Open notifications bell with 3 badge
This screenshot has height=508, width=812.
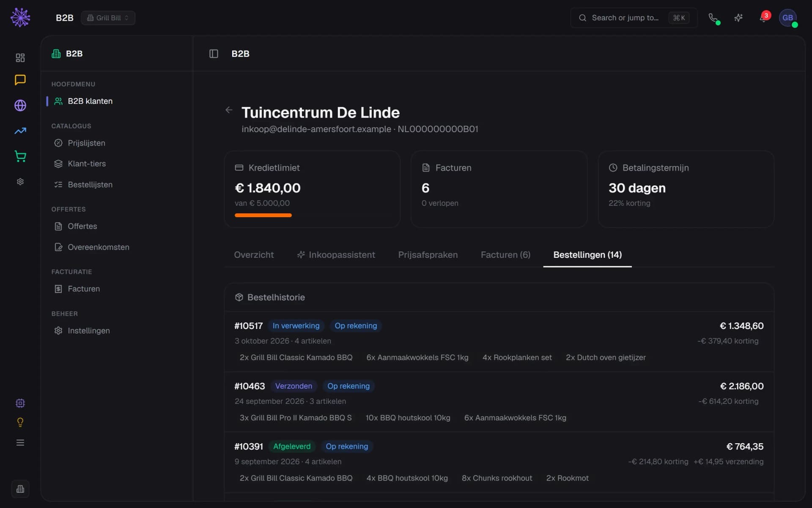(763, 18)
